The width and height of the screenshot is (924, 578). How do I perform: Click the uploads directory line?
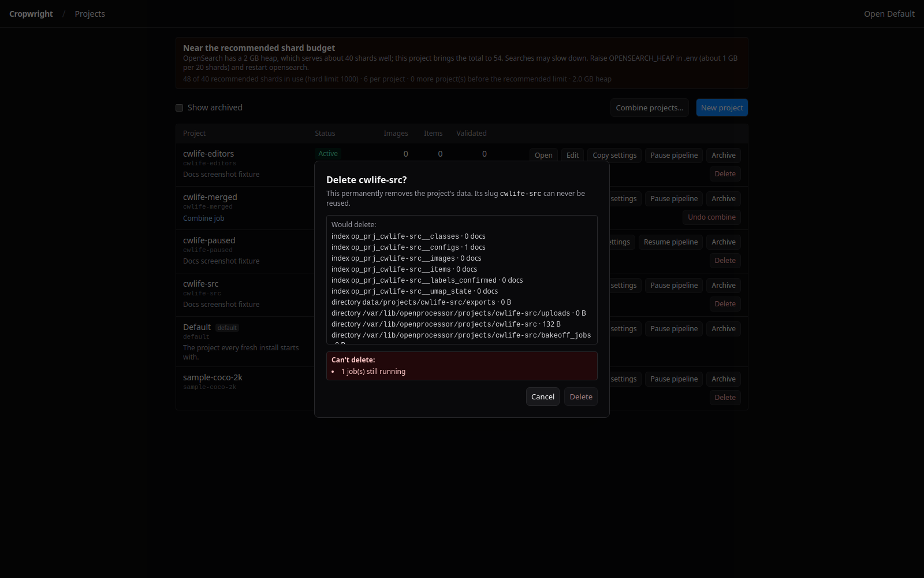(x=459, y=313)
